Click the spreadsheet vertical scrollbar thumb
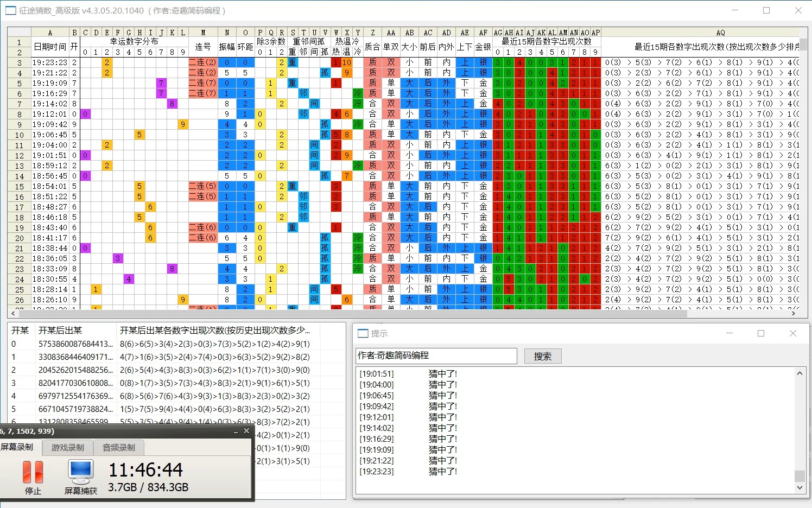The image size is (812, 508). (803, 44)
